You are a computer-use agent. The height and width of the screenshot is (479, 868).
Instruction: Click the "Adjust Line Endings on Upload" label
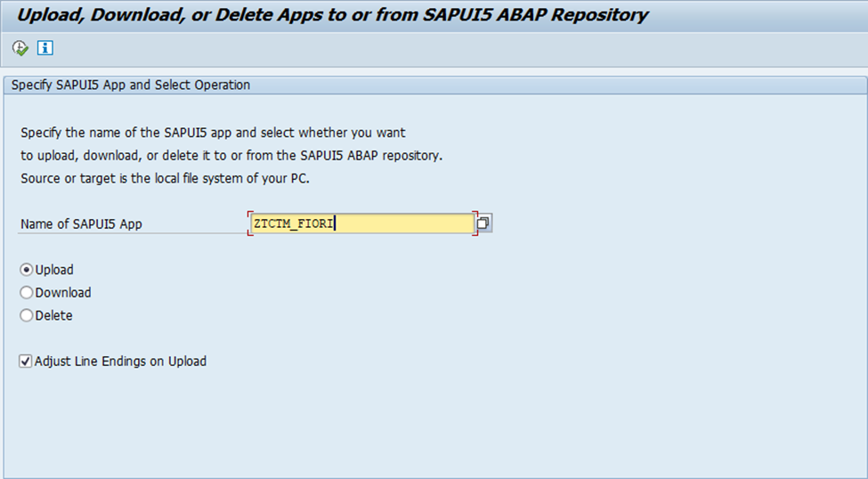click(120, 361)
